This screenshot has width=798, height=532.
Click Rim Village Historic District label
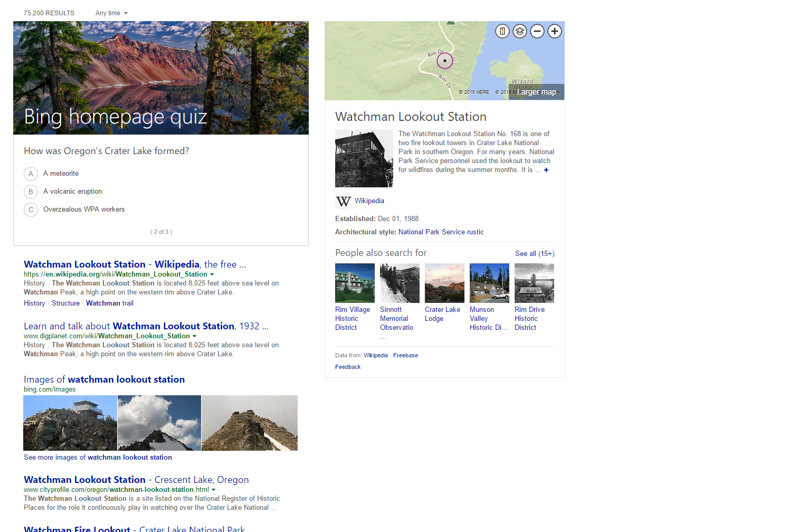[x=353, y=319]
